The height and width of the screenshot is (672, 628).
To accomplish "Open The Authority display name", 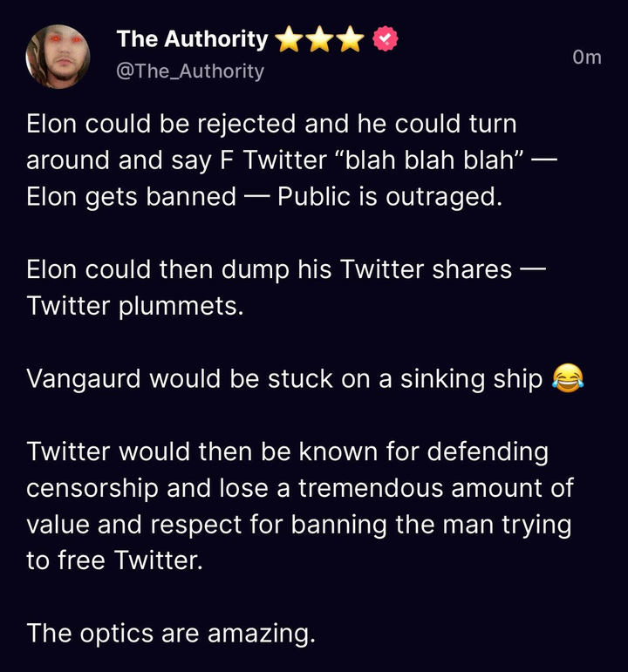I will pos(192,39).
